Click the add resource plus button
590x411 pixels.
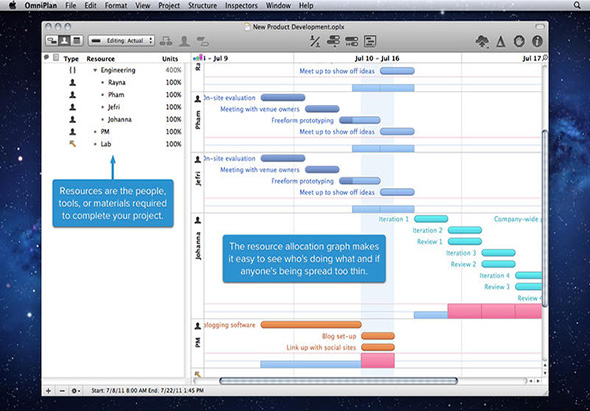tap(48, 391)
